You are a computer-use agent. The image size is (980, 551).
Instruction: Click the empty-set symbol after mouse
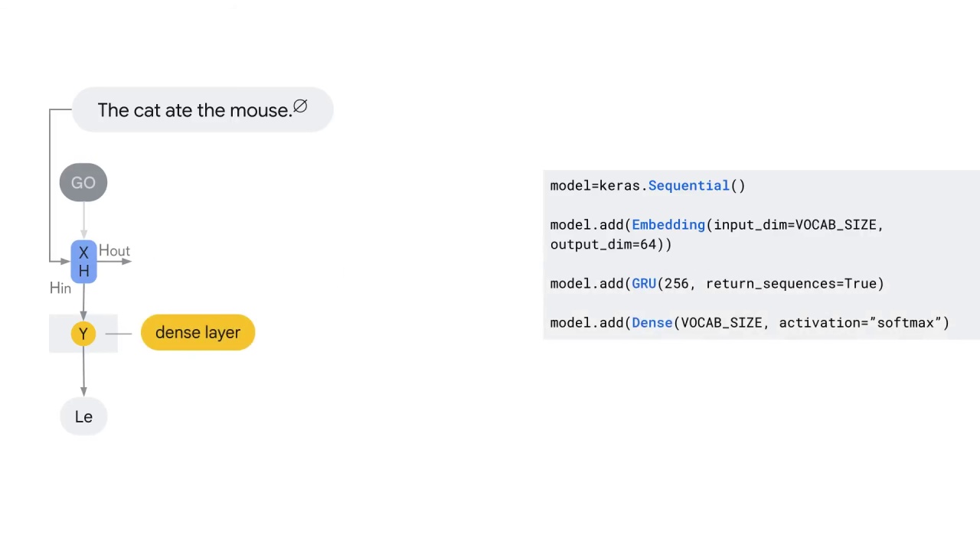(x=300, y=106)
